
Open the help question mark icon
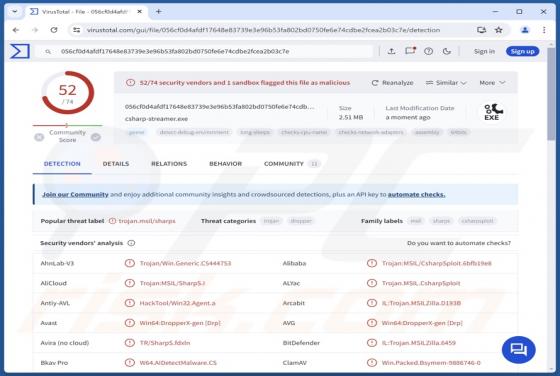(x=428, y=51)
